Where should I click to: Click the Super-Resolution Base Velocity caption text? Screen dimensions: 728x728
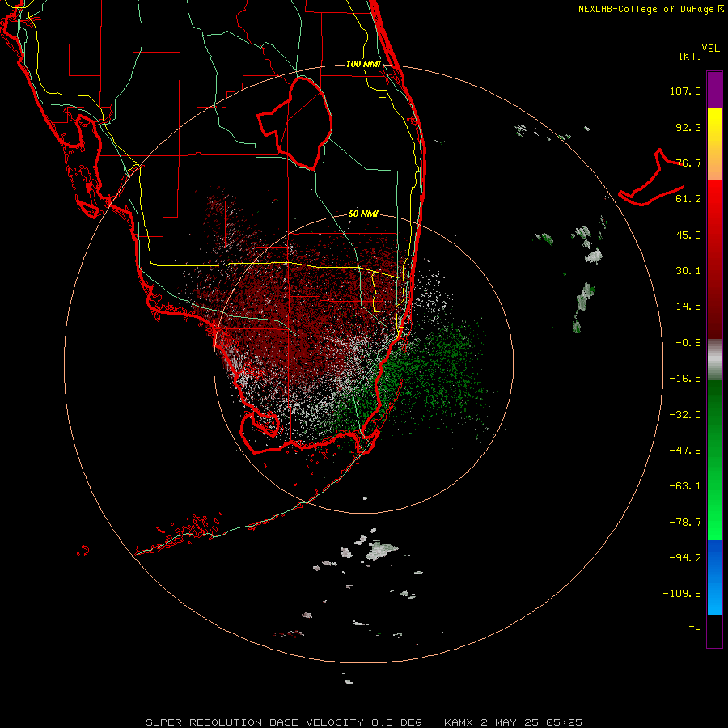tap(363, 722)
